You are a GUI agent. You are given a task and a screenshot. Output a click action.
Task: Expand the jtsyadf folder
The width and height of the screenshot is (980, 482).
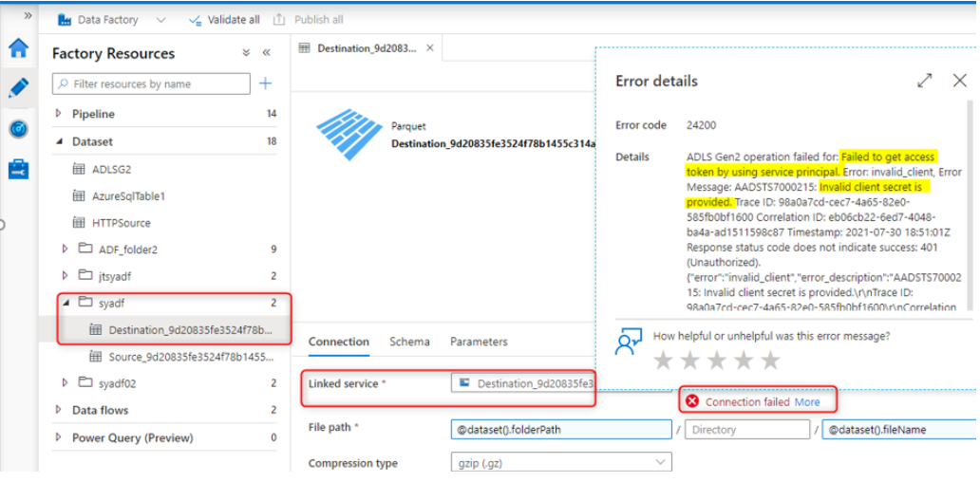[65, 275]
